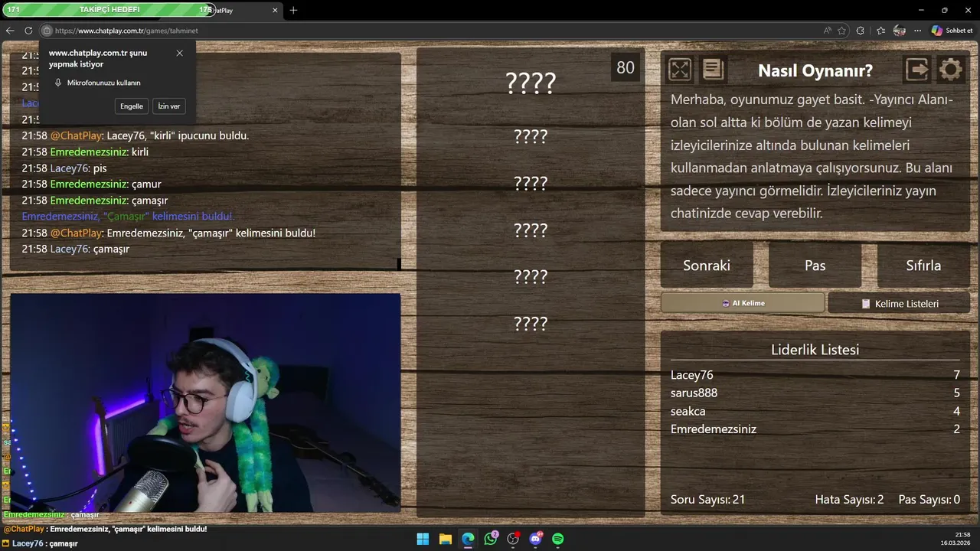This screenshot has height=551, width=980.
Task: Open favorites list icon in toolbar
Action: (880, 31)
